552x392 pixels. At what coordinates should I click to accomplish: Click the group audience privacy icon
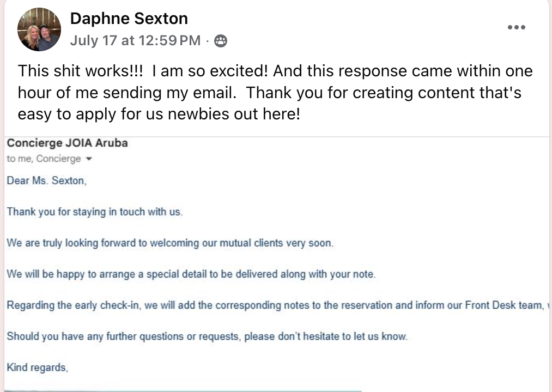tap(221, 41)
